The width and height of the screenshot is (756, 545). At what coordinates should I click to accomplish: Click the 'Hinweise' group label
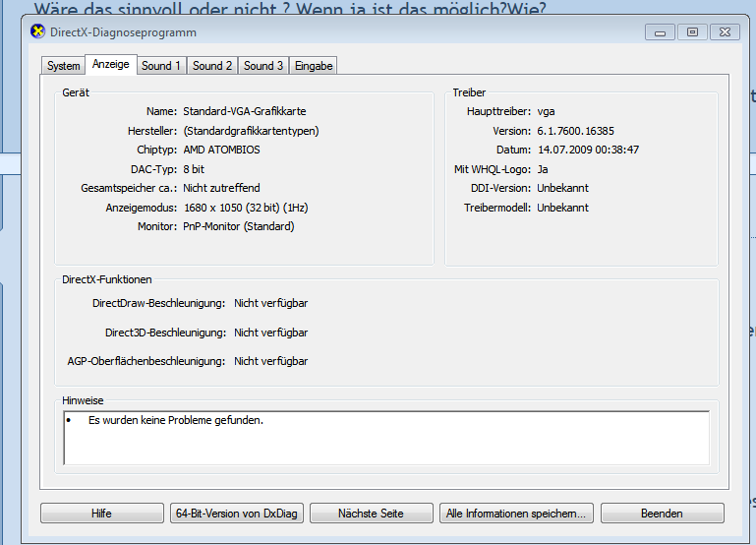point(83,400)
